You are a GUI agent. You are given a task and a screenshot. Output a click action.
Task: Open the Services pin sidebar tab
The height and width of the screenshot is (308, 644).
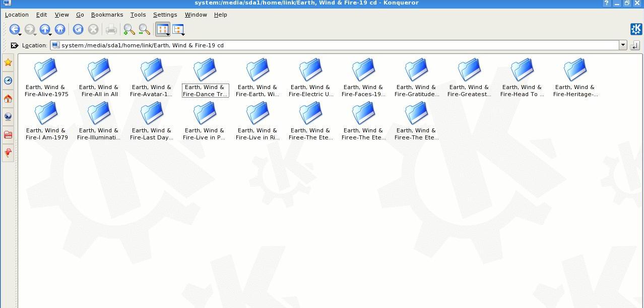click(8, 153)
